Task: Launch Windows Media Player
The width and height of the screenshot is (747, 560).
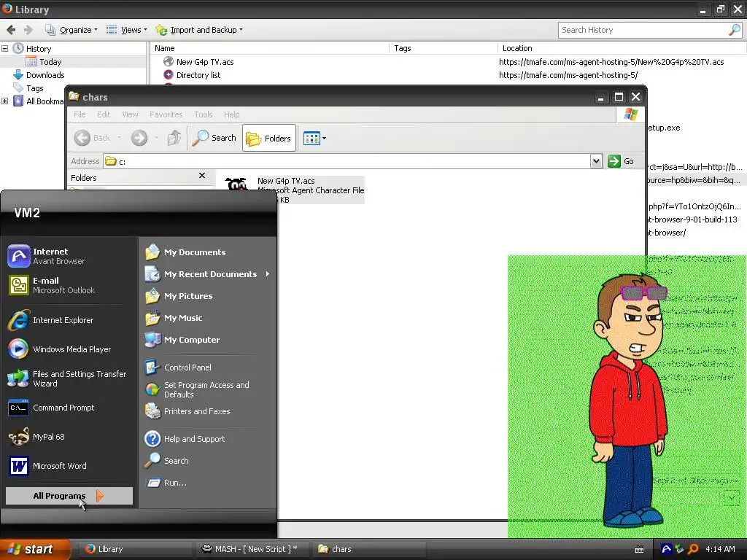Action: 60,349
